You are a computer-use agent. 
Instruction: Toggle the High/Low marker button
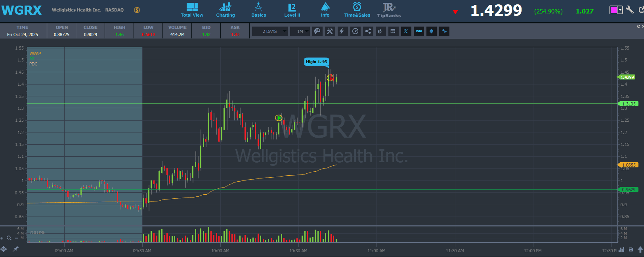[406, 31]
